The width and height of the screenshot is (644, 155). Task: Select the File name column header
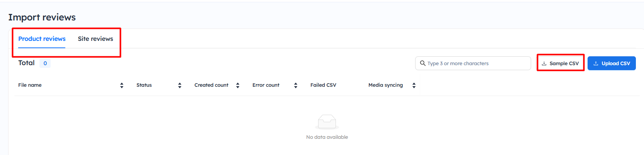coord(30,85)
